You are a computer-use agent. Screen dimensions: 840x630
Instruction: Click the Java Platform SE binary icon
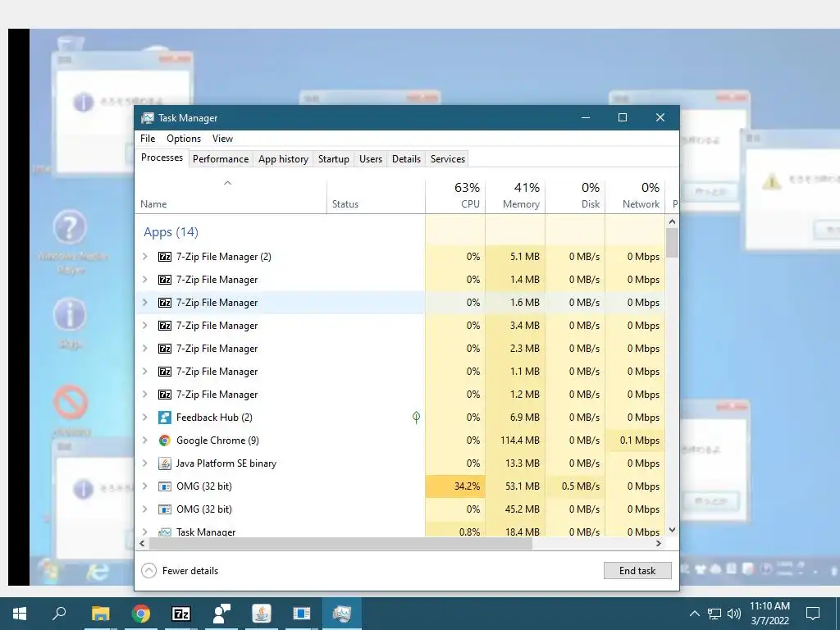point(164,463)
